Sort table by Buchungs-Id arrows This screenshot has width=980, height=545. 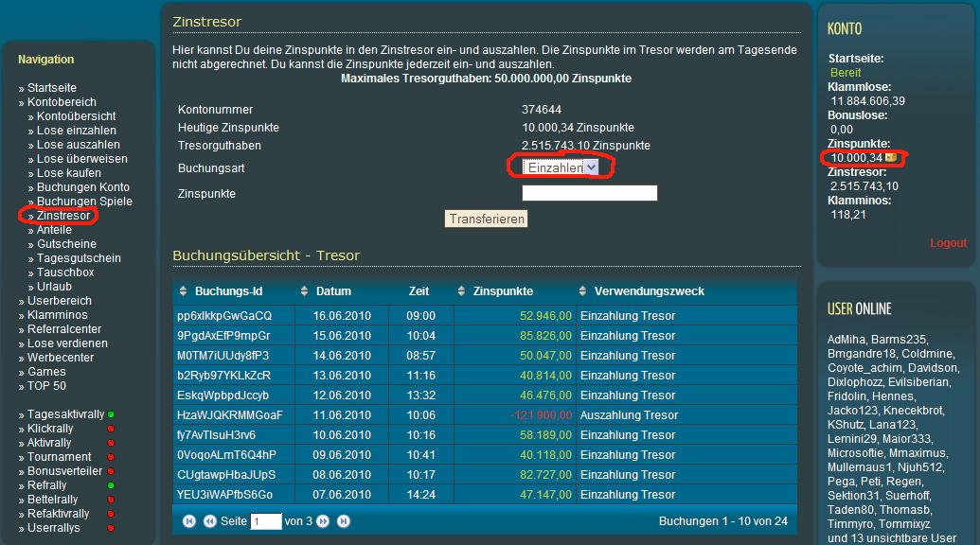[x=183, y=290]
